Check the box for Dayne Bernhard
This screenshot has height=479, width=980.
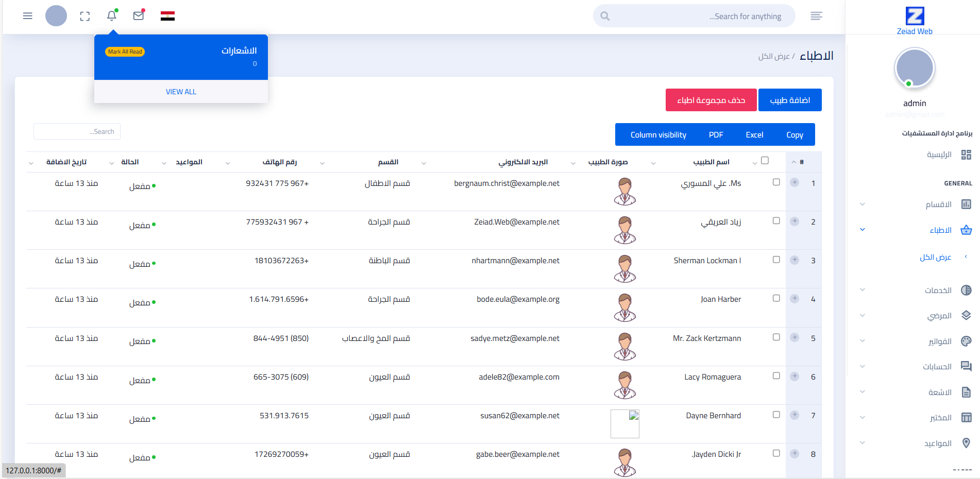(x=776, y=415)
